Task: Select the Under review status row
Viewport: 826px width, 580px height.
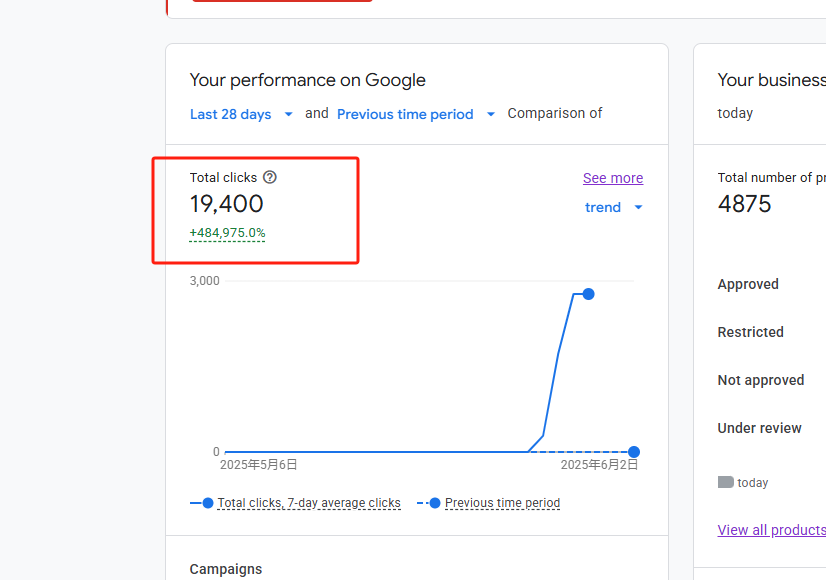Action: (759, 428)
